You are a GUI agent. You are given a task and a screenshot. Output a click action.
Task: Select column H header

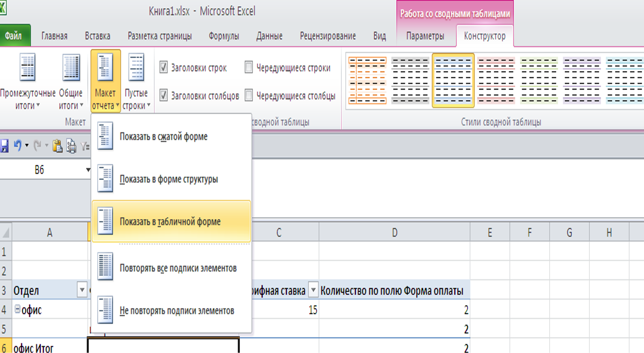[609, 233]
